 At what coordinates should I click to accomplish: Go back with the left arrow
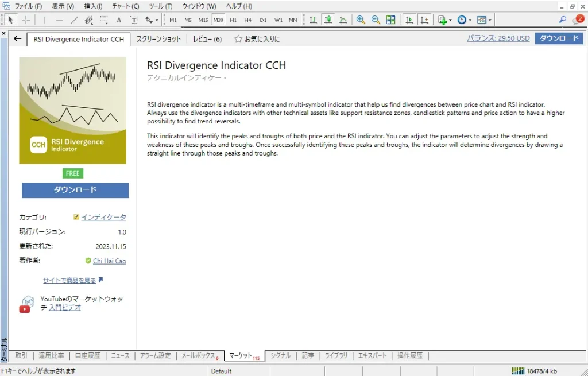17,38
